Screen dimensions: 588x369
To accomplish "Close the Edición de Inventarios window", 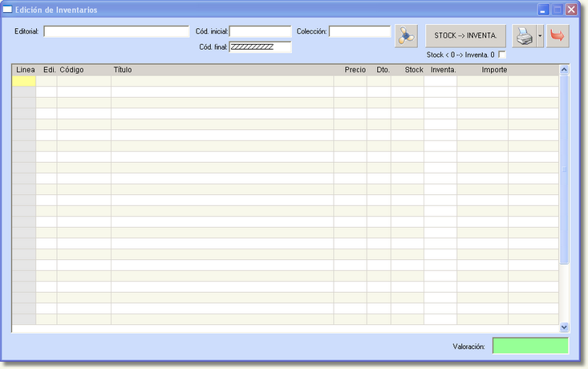I will pyautogui.click(x=571, y=10).
